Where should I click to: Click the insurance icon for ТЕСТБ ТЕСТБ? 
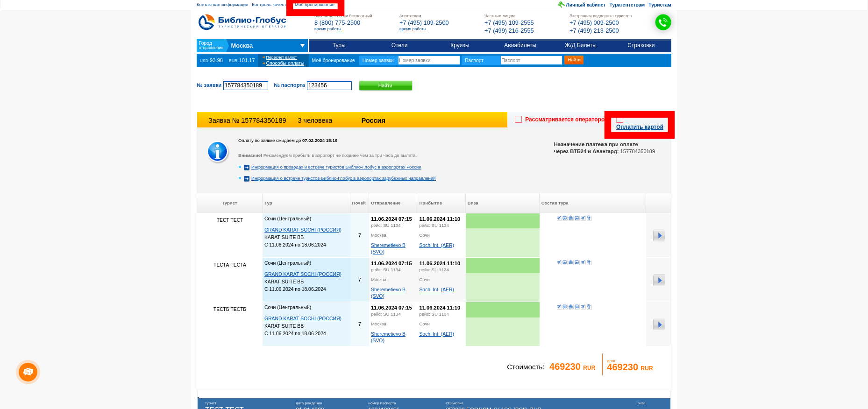click(589, 307)
